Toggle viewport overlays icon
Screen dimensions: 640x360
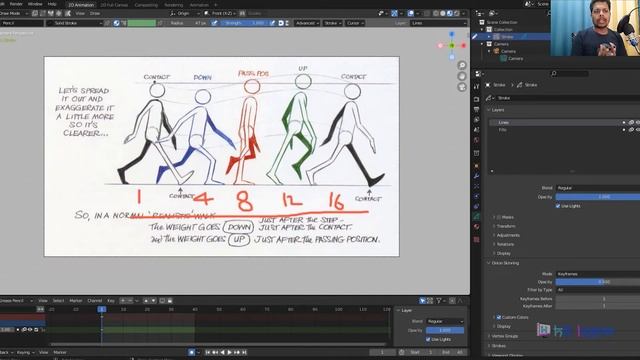pyautogui.click(x=411, y=13)
